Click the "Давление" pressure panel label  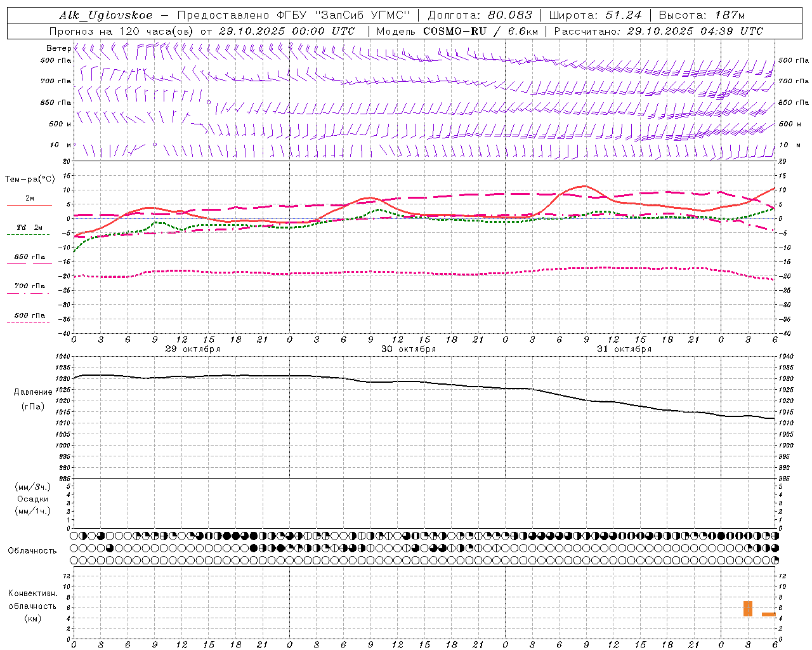pyautogui.click(x=32, y=392)
